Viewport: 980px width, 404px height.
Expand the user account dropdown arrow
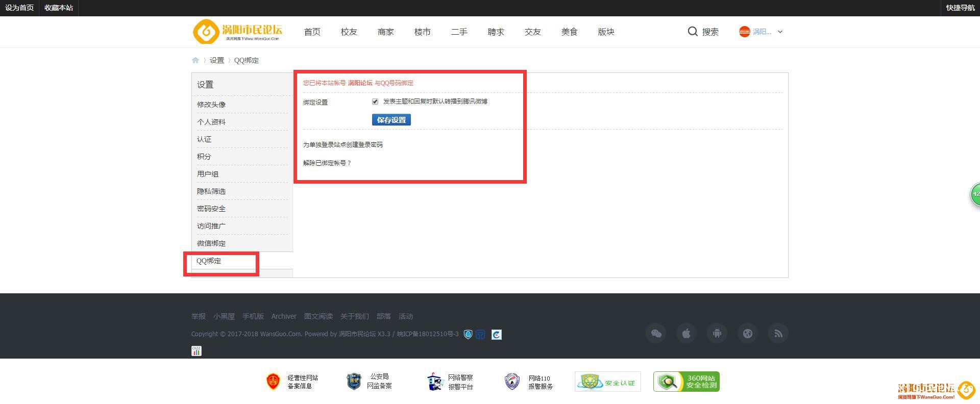780,32
